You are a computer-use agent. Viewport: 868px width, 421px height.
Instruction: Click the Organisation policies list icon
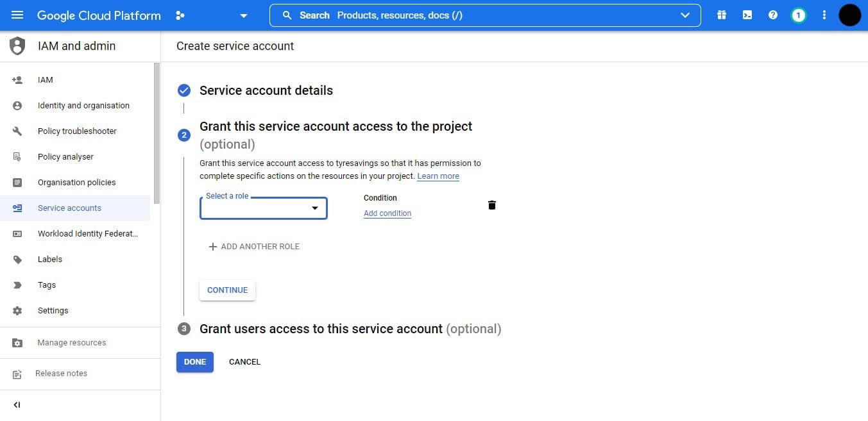[x=17, y=183]
